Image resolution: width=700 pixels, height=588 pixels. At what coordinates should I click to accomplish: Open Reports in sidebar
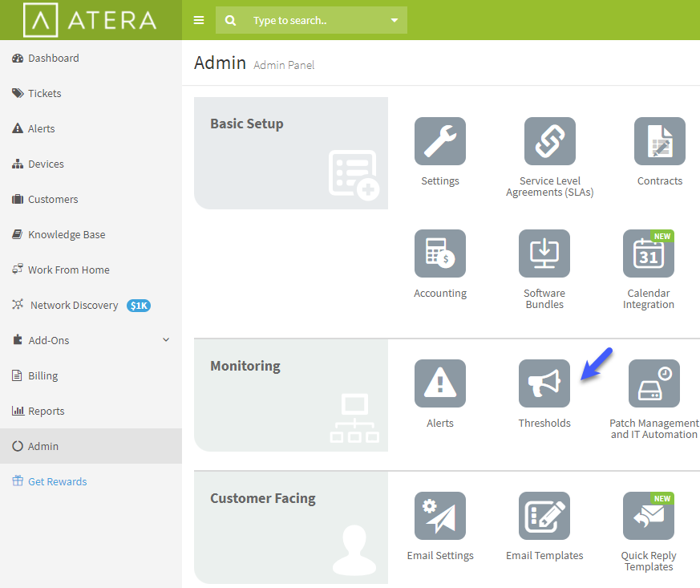point(91,411)
